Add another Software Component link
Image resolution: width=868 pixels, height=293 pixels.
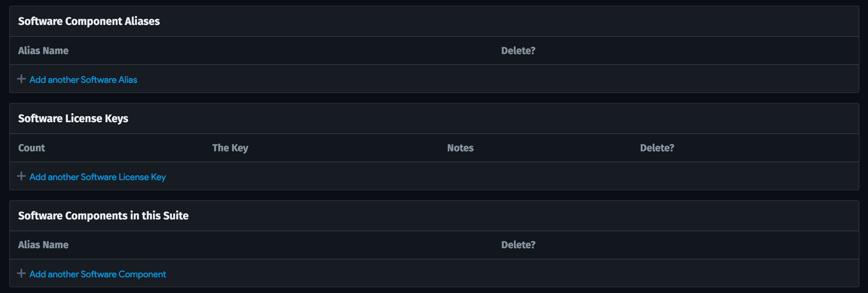pos(97,274)
